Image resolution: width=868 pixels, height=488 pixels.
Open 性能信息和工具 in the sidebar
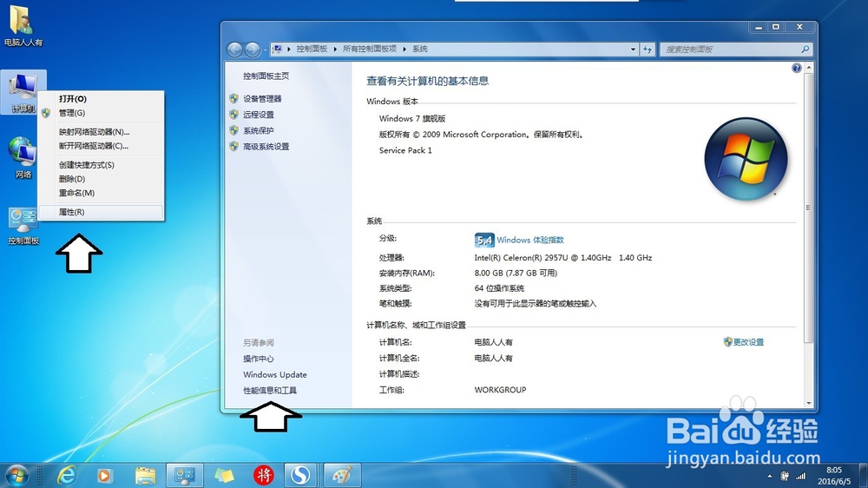tap(270, 391)
